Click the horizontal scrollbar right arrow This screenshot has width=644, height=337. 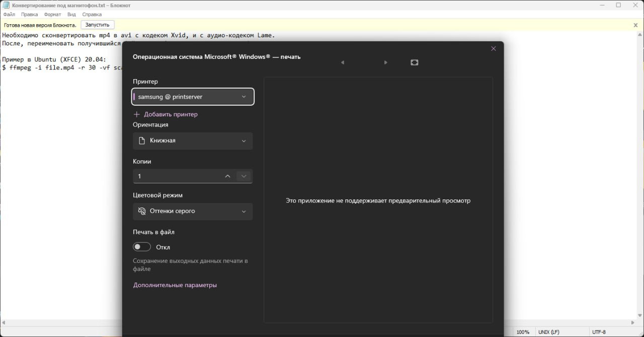coord(633,322)
